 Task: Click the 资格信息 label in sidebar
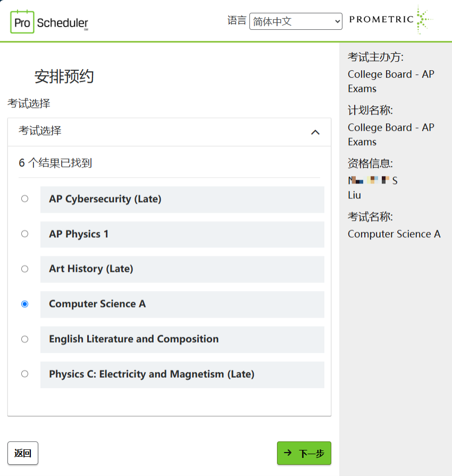coord(370,164)
